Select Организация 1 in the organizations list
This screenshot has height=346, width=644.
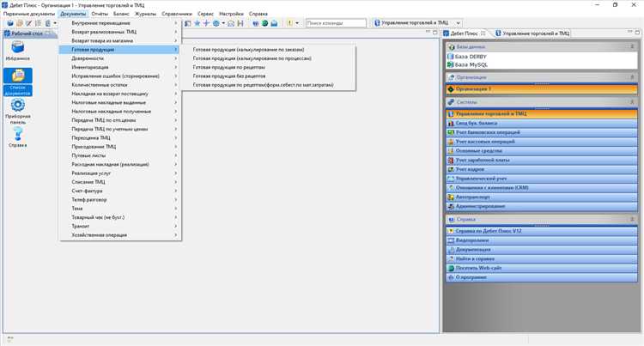click(542, 89)
